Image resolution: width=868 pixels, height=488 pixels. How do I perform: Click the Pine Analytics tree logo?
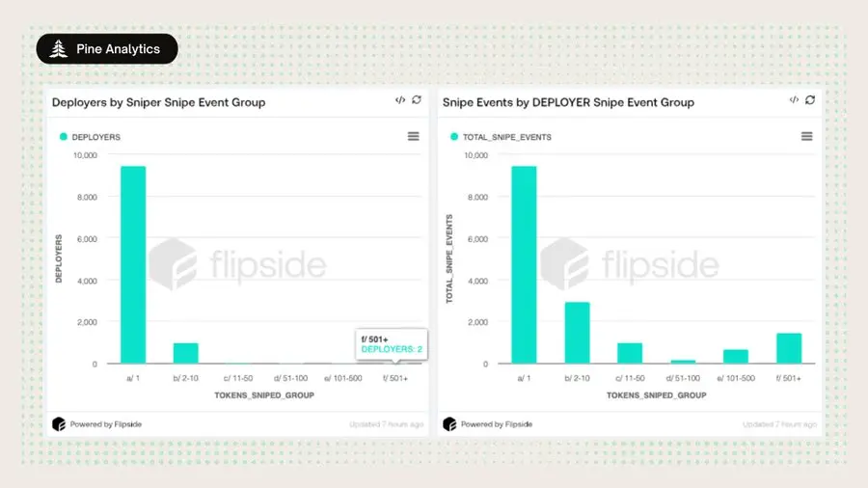58,48
